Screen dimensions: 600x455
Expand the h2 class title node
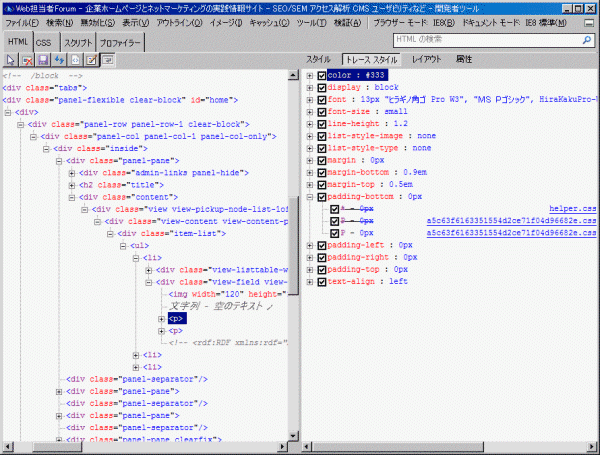[72, 186]
